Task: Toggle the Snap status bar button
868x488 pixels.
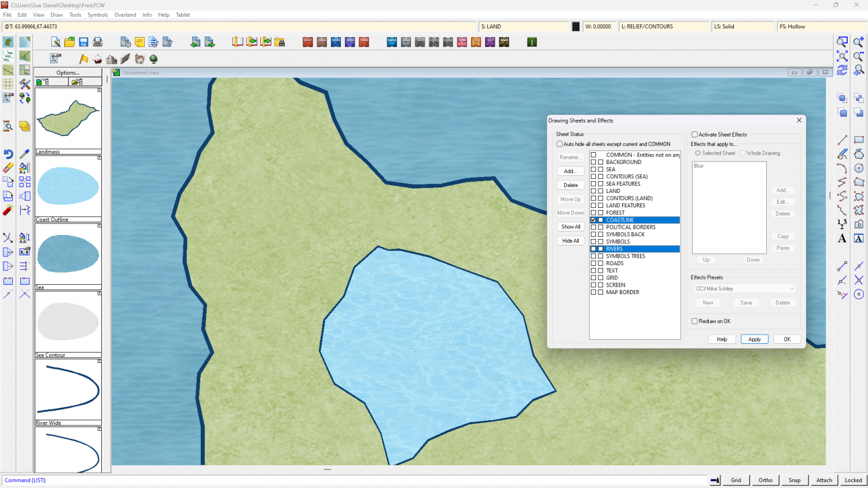Action: coord(795,480)
